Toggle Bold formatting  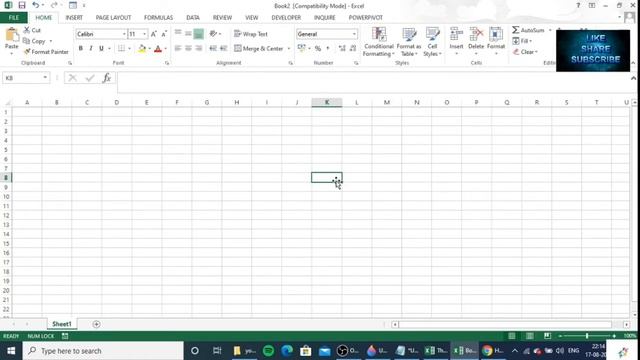click(x=81, y=49)
